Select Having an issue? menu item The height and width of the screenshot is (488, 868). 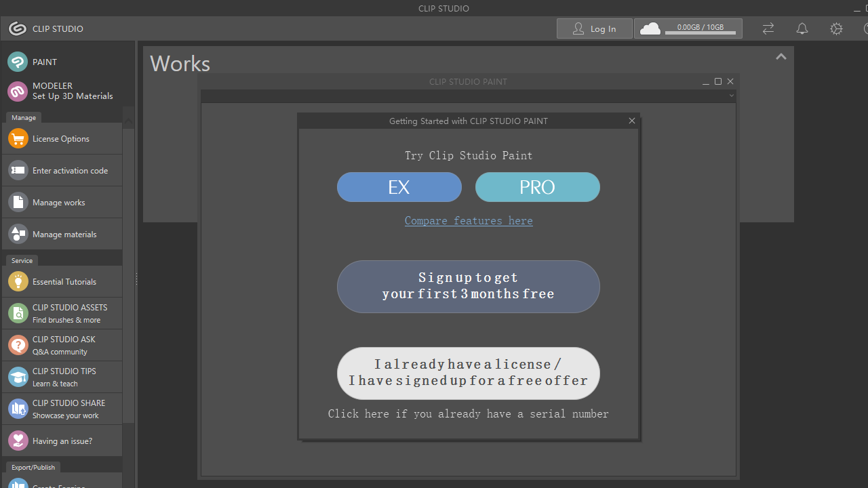(62, 441)
